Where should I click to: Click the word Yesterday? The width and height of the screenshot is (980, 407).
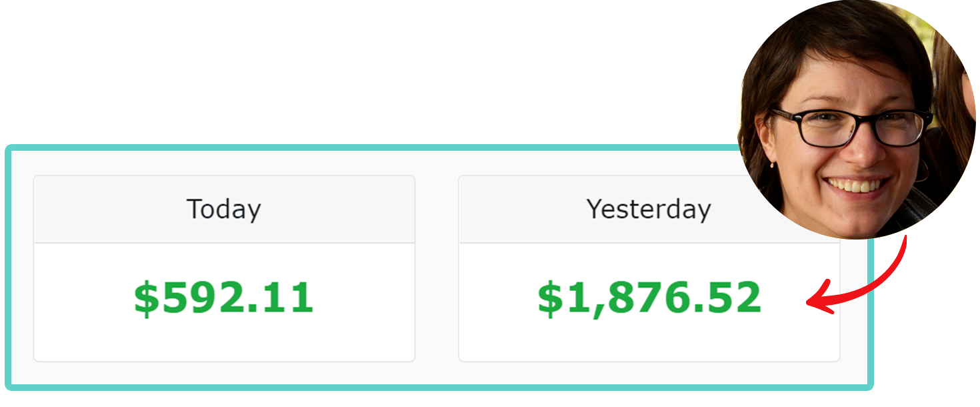click(649, 210)
